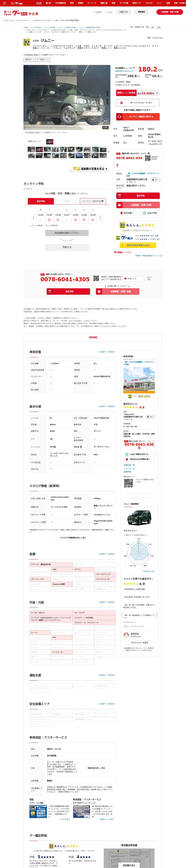Expand 高画質の写真を見る
186x868 pixels.
pos(90,169)
